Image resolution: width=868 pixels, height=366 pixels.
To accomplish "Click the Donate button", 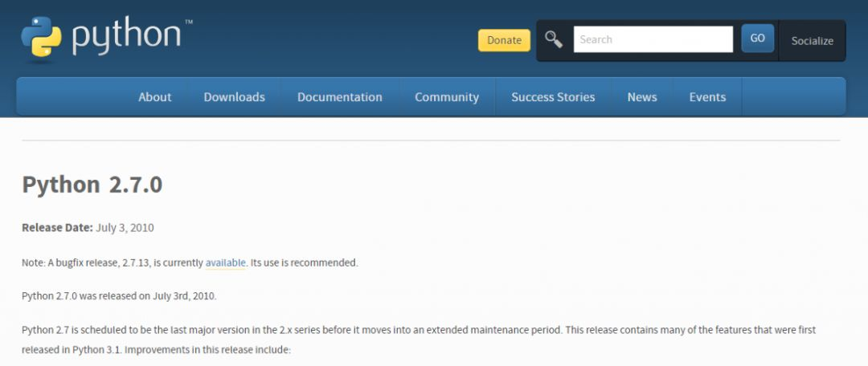I will (x=504, y=40).
